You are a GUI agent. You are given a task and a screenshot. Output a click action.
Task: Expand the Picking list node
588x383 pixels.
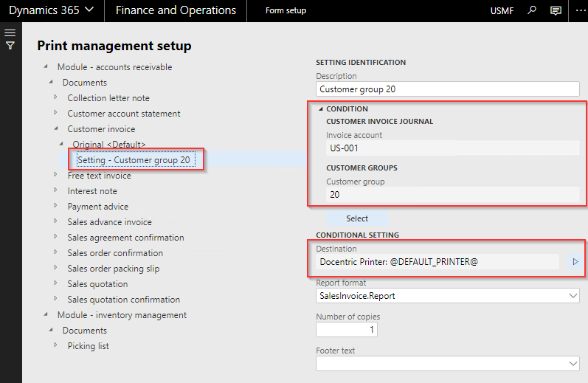[x=55, y=345]
